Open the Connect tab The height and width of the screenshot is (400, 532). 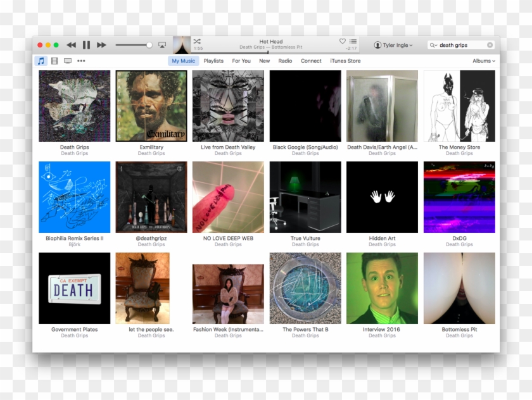click(x=311, y=61)
